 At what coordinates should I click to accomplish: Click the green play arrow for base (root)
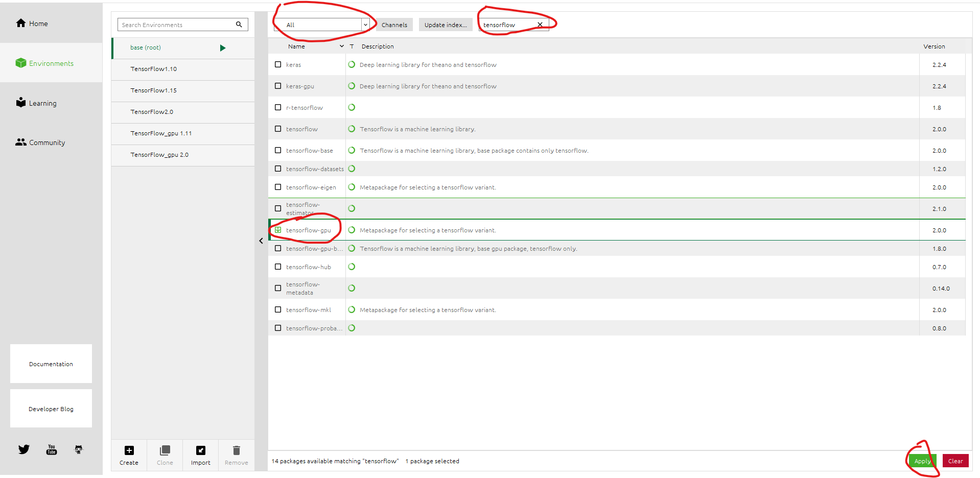[x=223, y=48]
